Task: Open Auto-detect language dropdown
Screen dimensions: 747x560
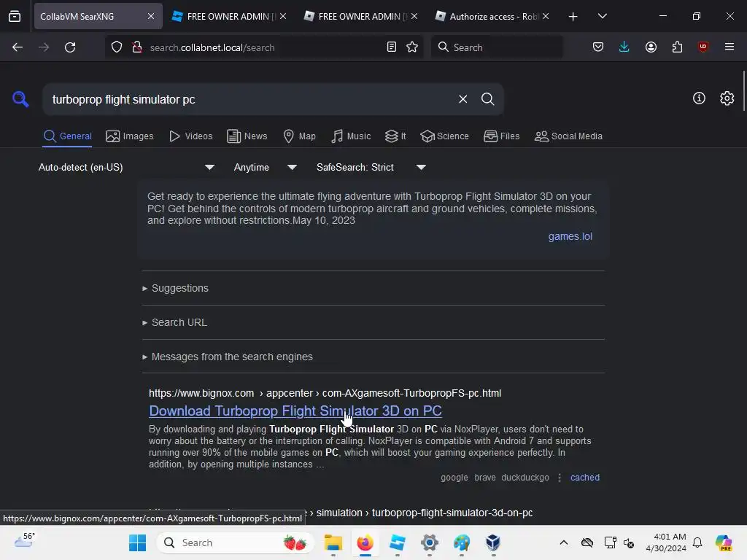Action: 126,167
